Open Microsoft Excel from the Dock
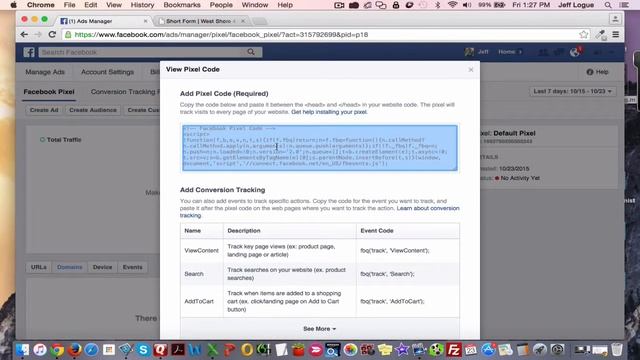Image resolution: width=640 pixels, height=360 pixels. click(x=213, y=350)
